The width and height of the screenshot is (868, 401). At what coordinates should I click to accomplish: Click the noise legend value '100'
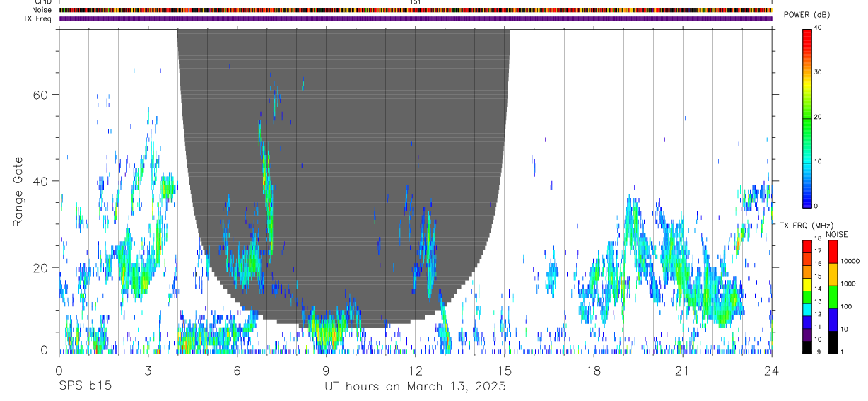pyautogui.click(x=846, y=306)
